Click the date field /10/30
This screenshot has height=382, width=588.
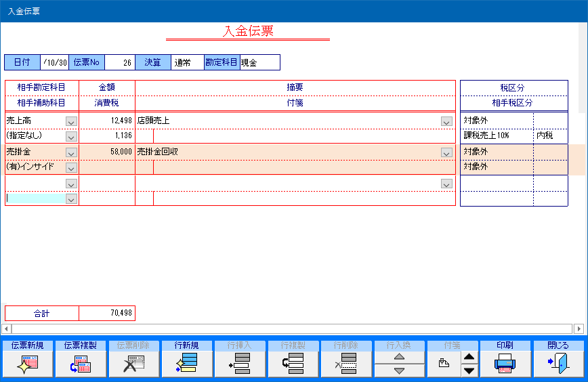pos(54,62)
